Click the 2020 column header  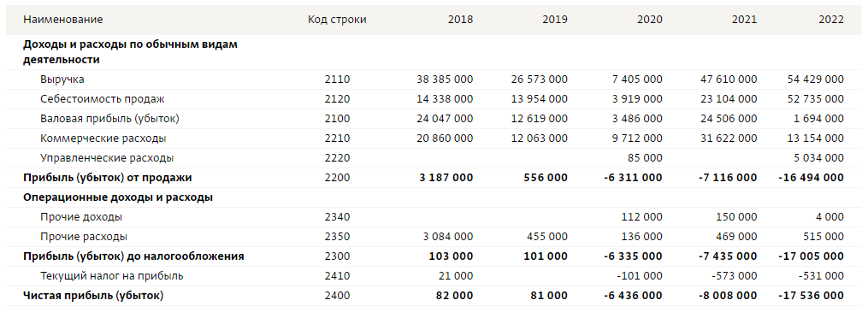(649, 20)
